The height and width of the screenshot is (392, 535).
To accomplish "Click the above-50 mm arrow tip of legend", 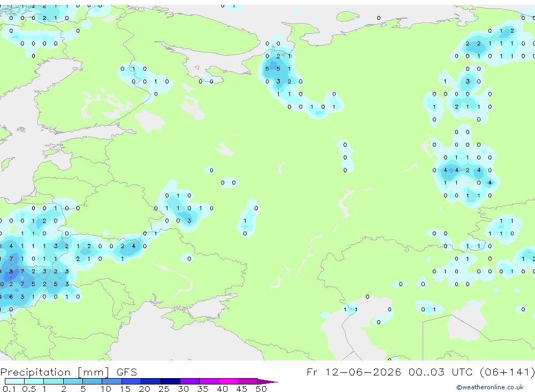I will (267, 381).
